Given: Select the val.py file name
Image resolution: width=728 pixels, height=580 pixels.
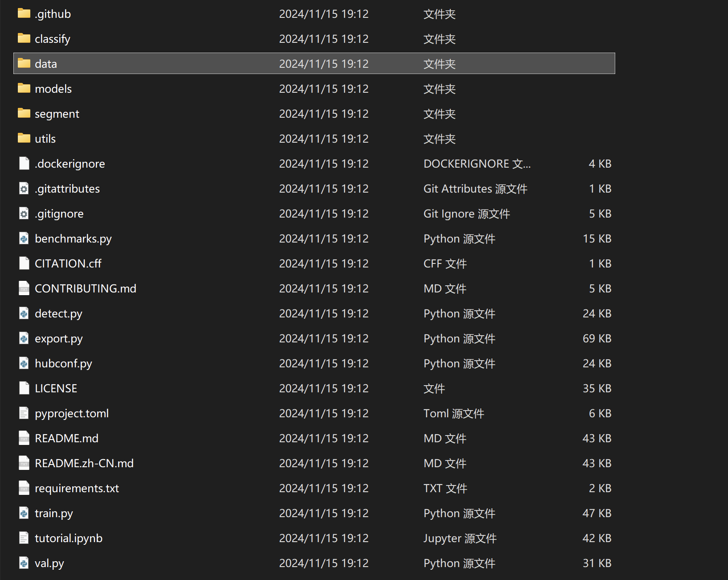Looking at the screenshot, I should point(49,564).
